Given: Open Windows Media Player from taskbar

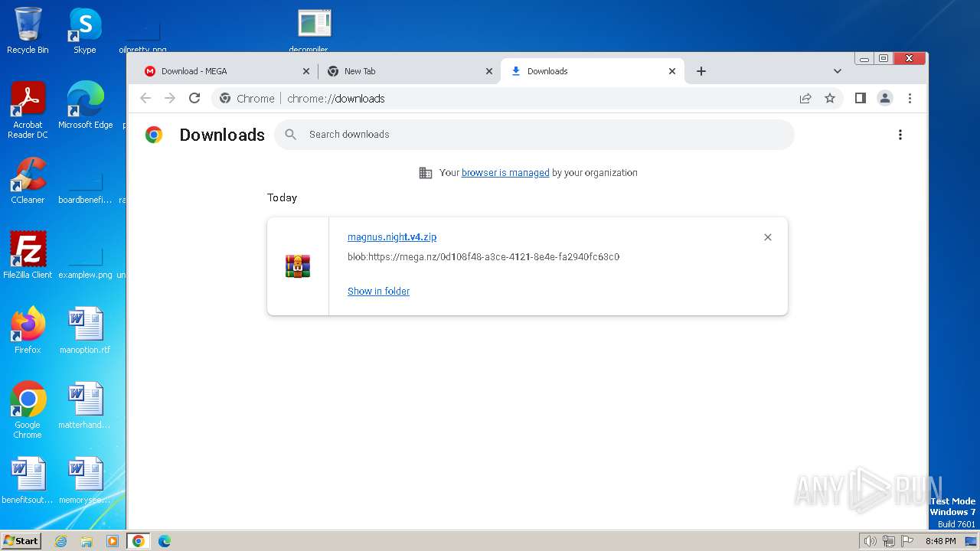Looking at the screenshot, I should (113, 541).
